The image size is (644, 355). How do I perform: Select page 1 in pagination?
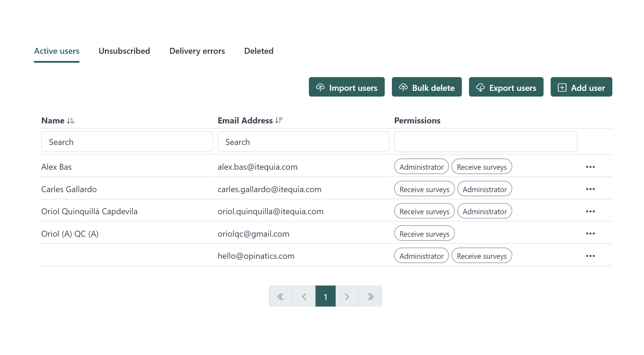click(326, 296)
